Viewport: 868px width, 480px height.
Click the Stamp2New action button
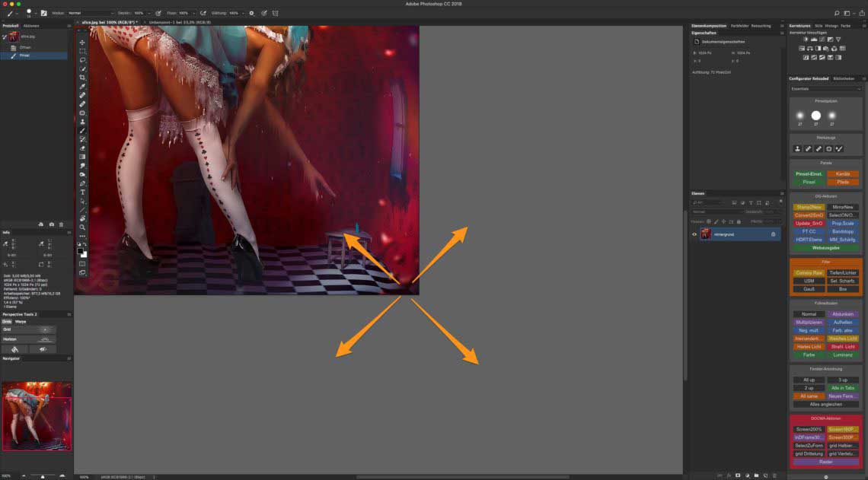(x=809, y=207)
